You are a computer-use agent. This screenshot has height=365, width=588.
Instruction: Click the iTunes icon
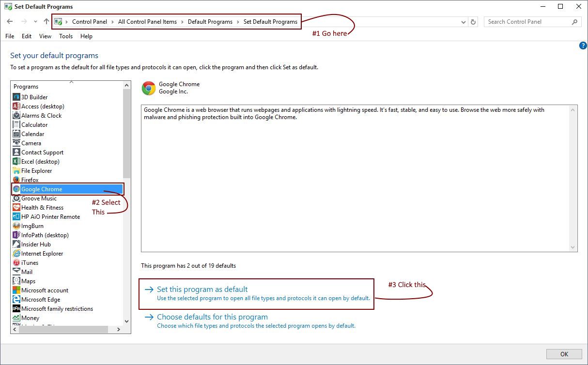(16, 262)
